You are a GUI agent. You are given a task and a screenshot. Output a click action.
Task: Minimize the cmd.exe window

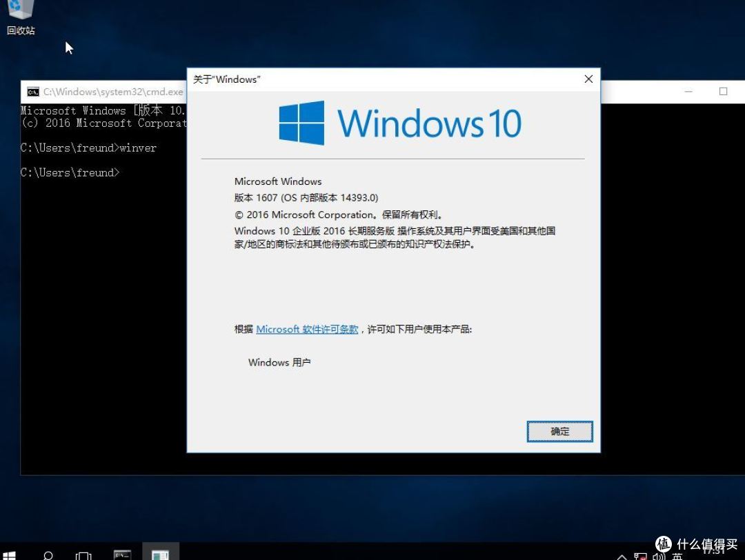(x=688, y=91)
